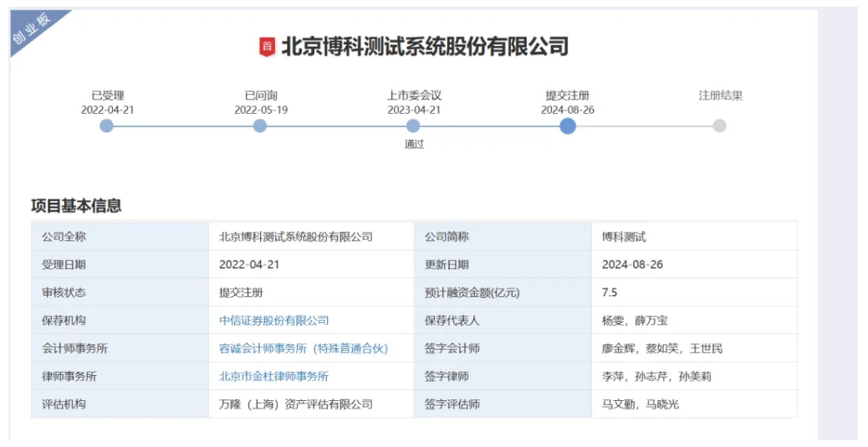This screenshot has height=447, width=868.
Task: Click the 2024-08-26 date under 提交注册
Action: click(568, 110)
